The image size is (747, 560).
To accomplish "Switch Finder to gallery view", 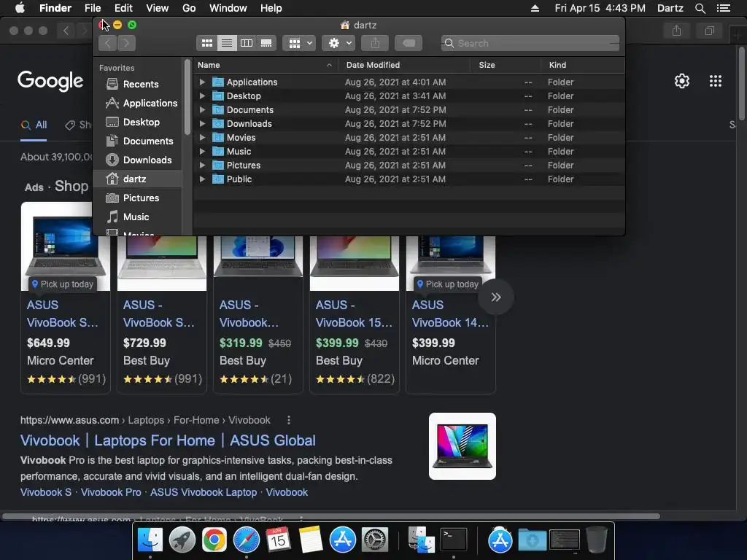I will 266,43.
